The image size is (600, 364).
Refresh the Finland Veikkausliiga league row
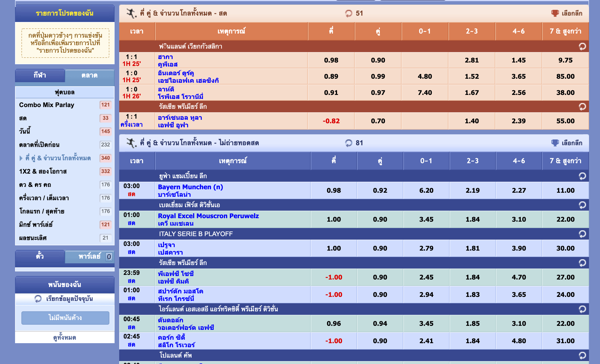(582, 46)
